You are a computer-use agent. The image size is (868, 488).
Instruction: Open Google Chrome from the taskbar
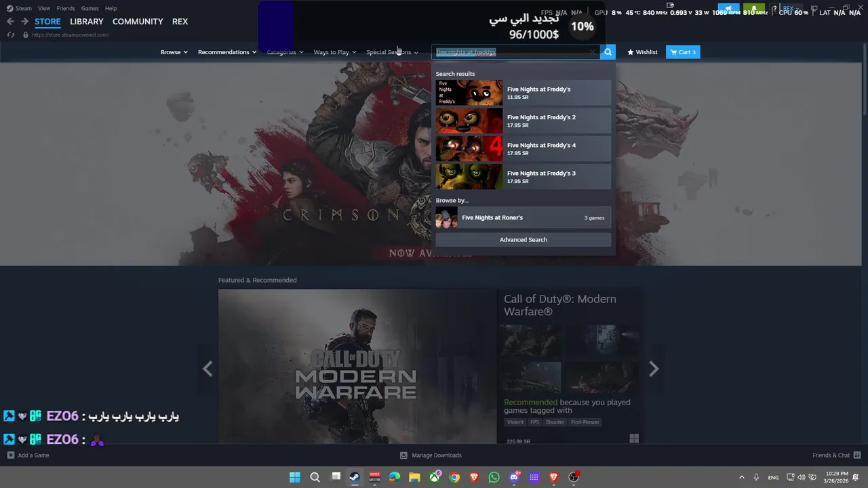(454, 477)
